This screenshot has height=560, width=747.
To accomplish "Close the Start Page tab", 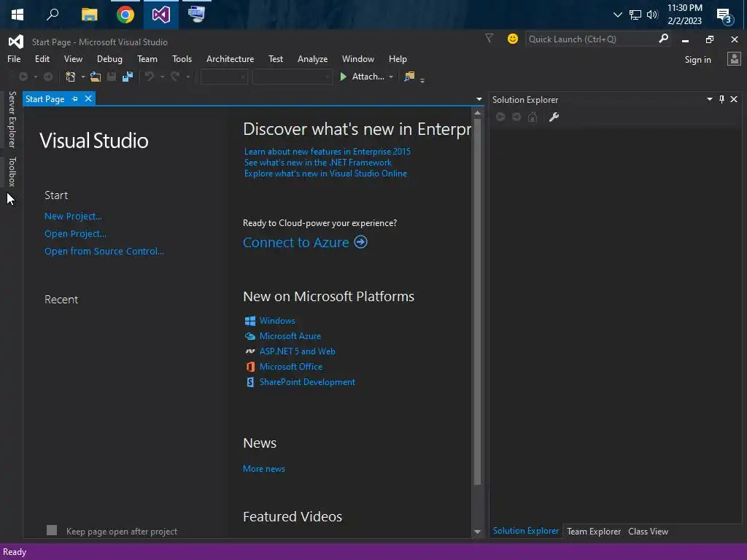I will (88, 98).
